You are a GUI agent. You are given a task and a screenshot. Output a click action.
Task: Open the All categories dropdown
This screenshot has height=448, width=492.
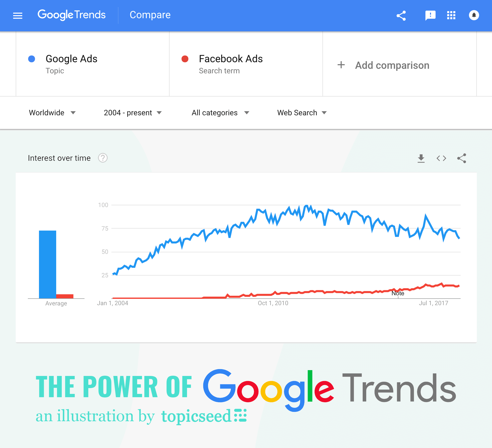click(220, 113)
